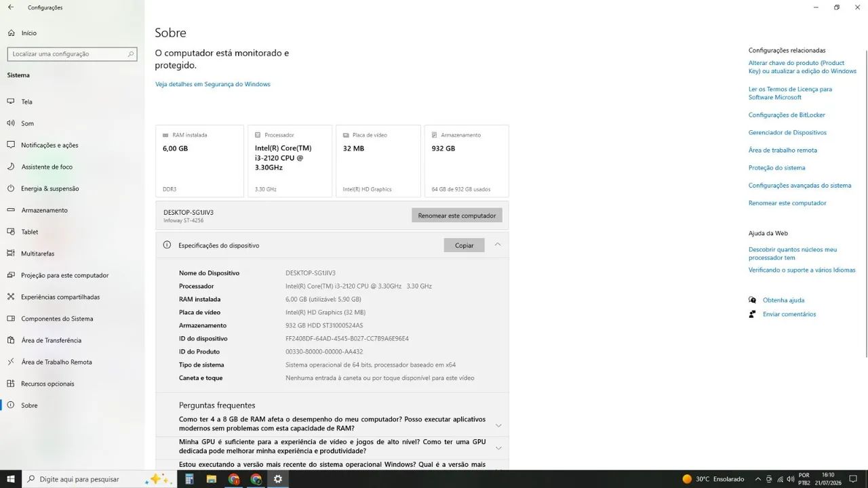Screen dimensions: 868x488
Task: Click the Settings gear taskbar icon
Action: pos(278,479)
